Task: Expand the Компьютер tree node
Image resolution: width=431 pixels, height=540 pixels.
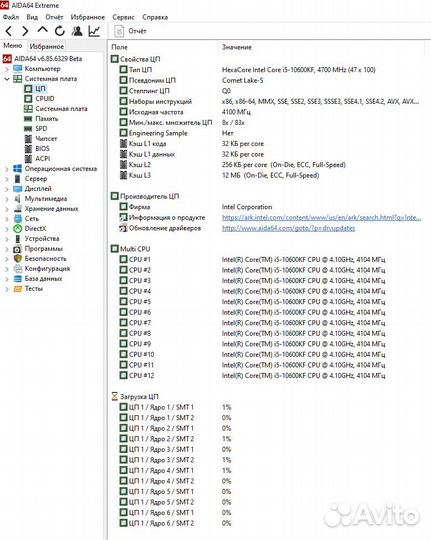Action: pyautogui.click(x=7, y=69)
